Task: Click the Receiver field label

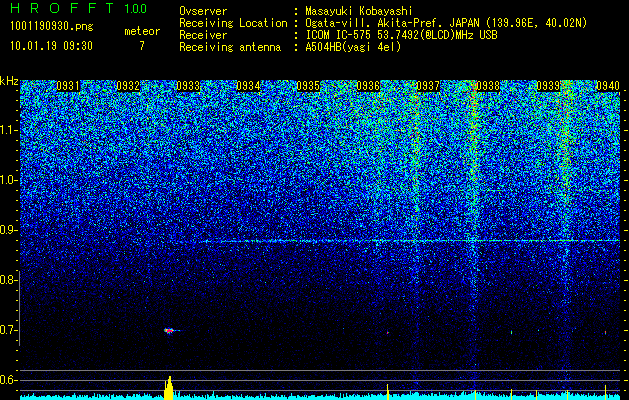Action: click(203, 35)
